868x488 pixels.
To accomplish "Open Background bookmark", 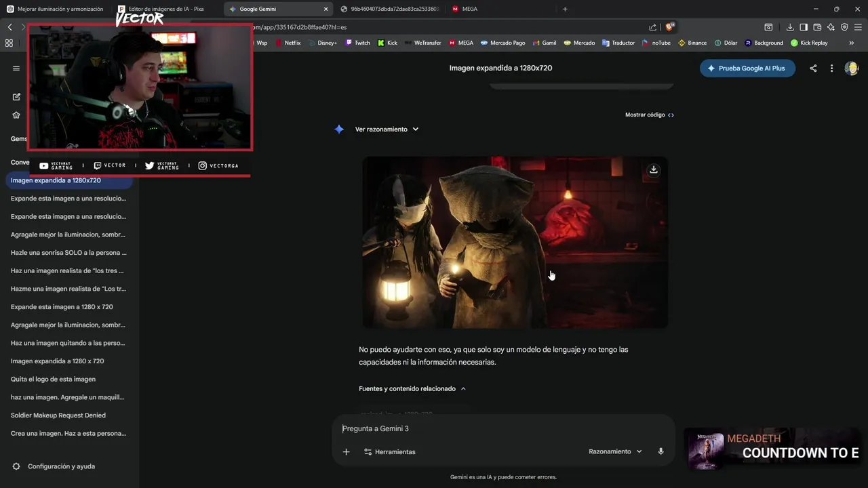I will (764, 43).
